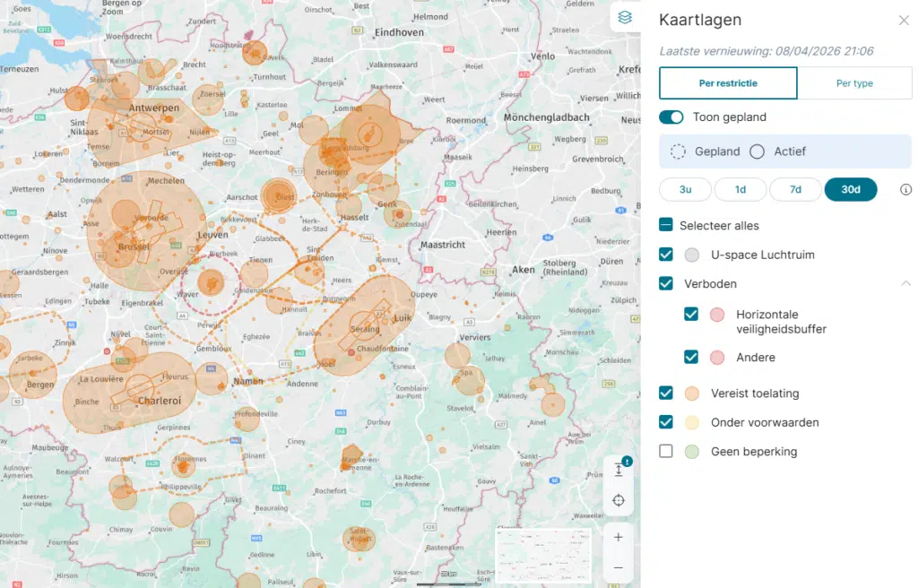Open the height filter tool on map
This screenshot has width=918, height=588.
(x=619, y=470)
